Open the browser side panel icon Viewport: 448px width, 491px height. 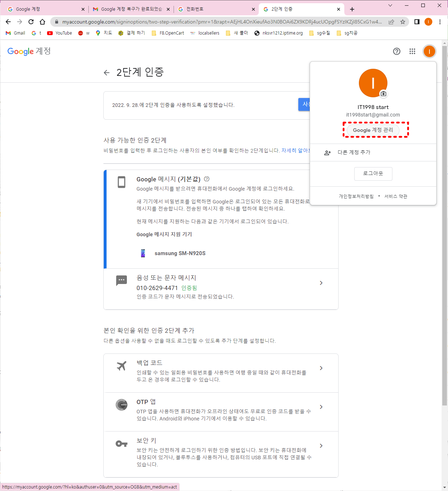[x=417, y=22]
